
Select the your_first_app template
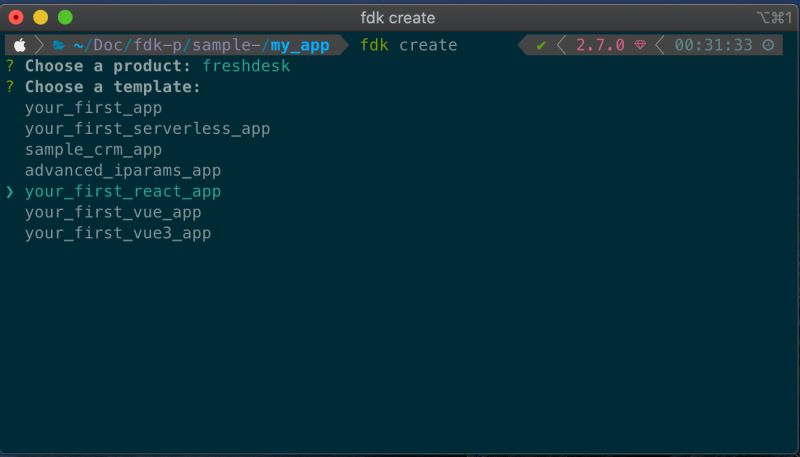pyautogui.click(x=93, y=108)
